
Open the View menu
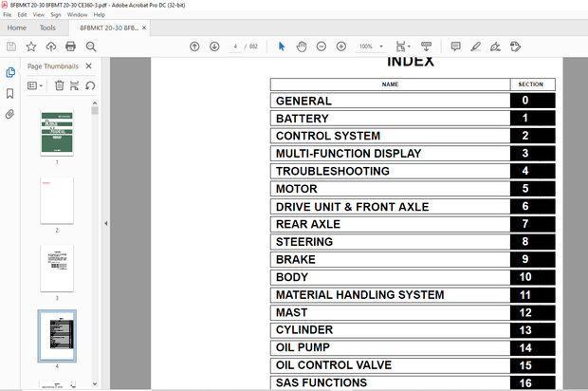(39, 15)
